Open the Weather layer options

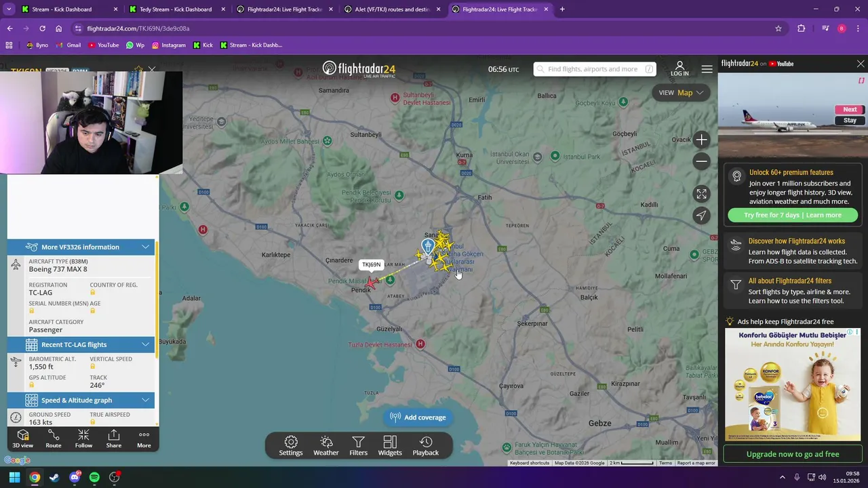326,446
